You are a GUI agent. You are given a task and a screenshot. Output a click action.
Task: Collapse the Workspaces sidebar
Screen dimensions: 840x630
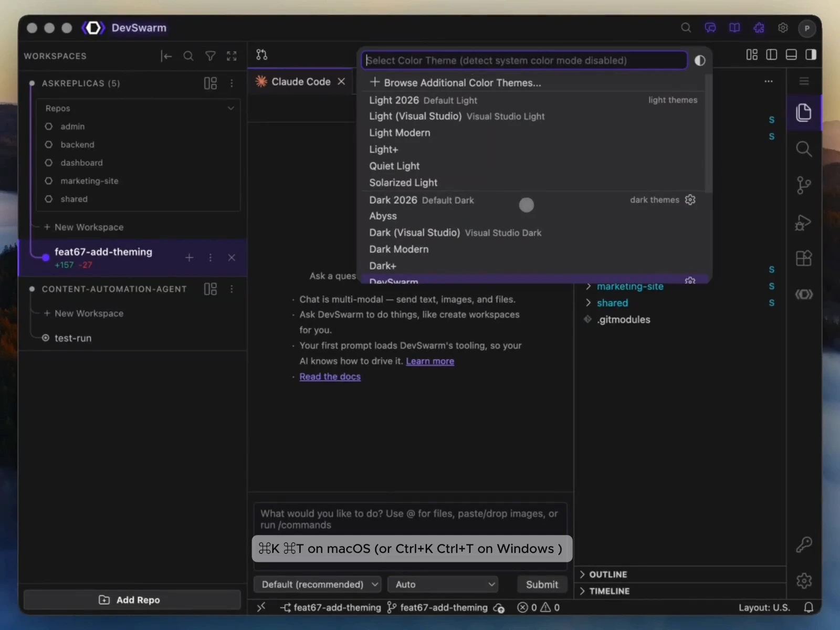pyautogui.click(x=166, y=56)
